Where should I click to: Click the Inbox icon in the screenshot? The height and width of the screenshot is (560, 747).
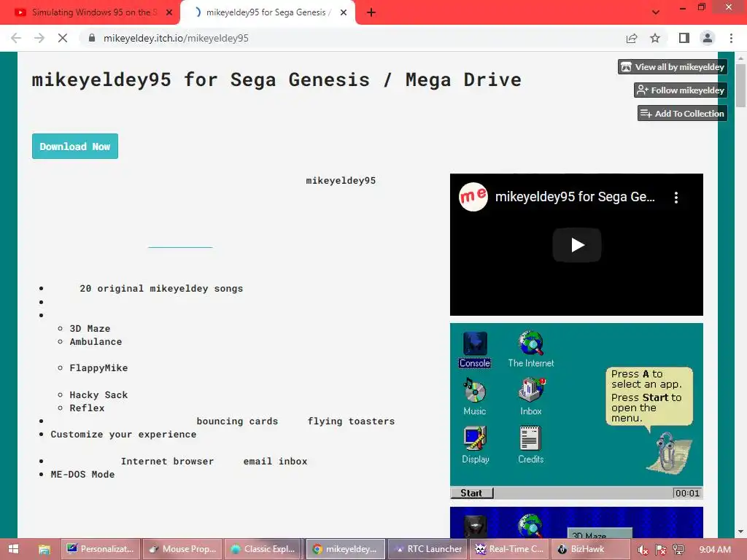(531, 397)
